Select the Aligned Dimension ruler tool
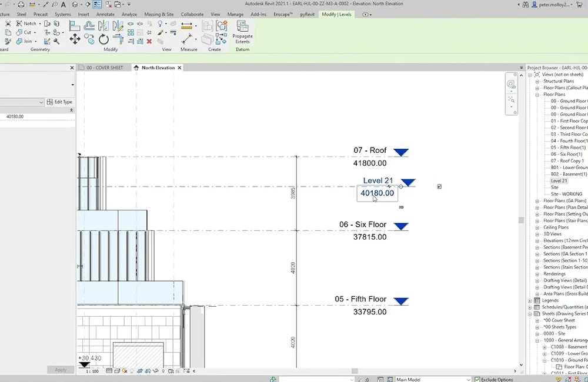This screenshot has width=588, height=382. tap(186, 25)
